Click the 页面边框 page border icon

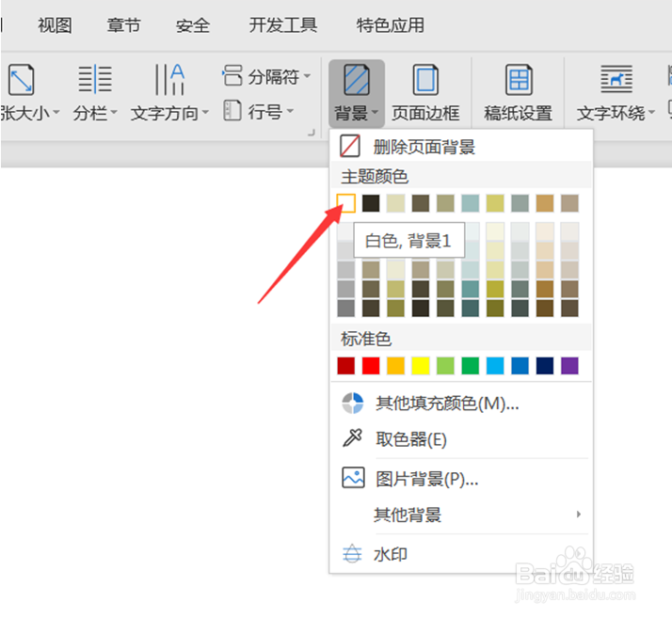425,80
